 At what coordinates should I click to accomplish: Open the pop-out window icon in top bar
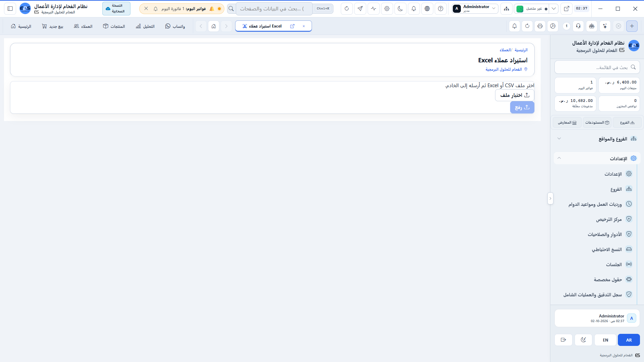click(567, 9)
